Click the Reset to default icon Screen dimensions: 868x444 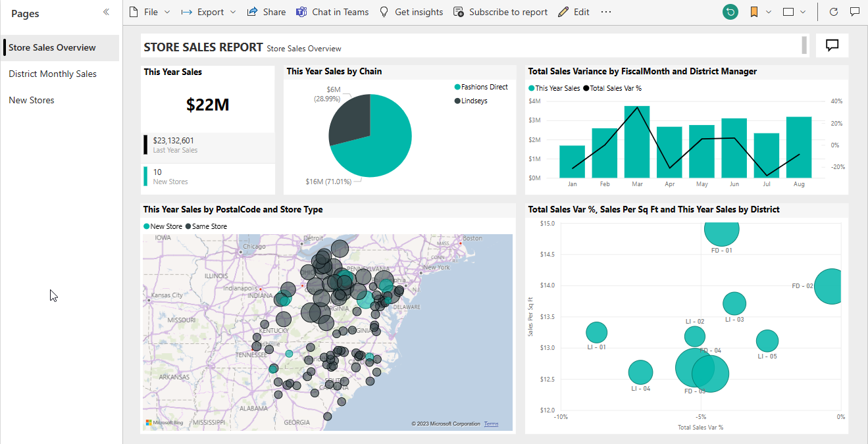coord(730,12)
